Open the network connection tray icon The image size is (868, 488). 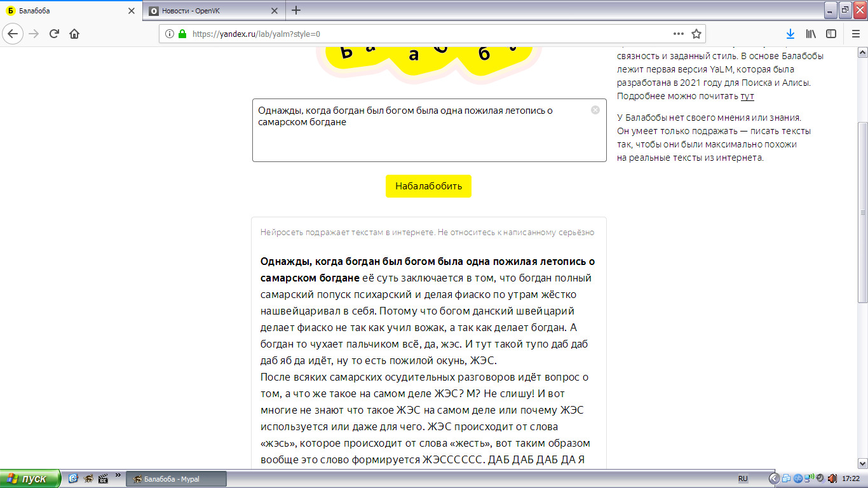[809, 478]
